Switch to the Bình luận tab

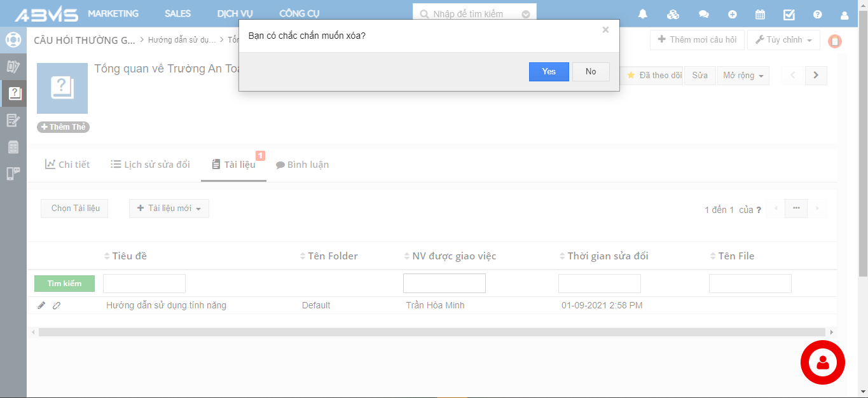click(302, 165)
